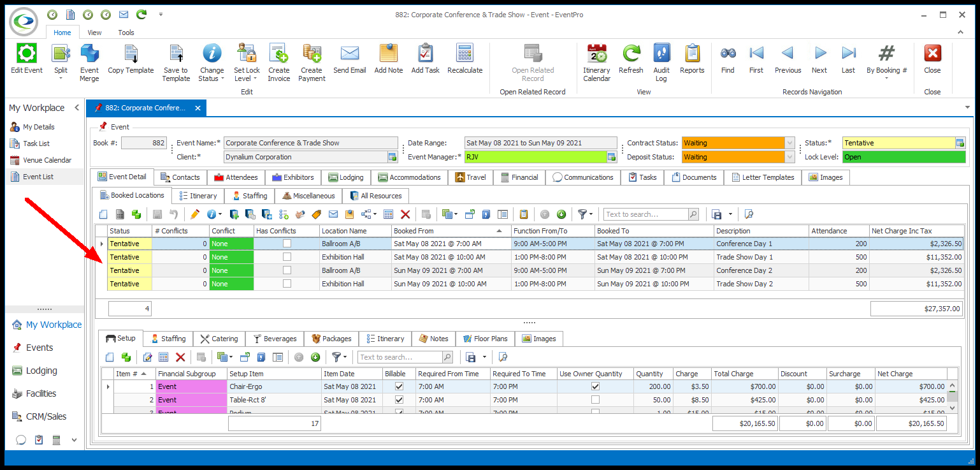Expand the Split dropdown arrow
980x470 pixels.
[x=61, y=78]
